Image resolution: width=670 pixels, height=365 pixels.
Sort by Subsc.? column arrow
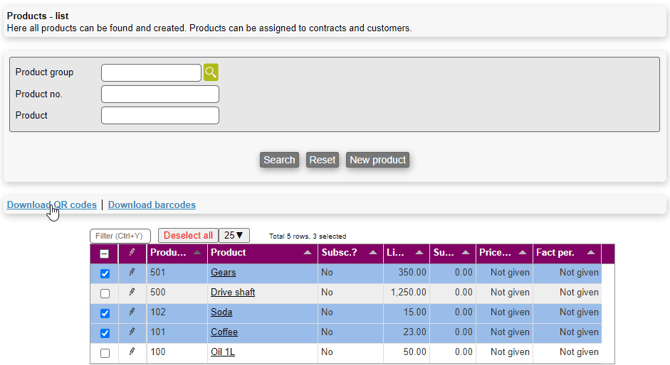(x=373, y=253)
